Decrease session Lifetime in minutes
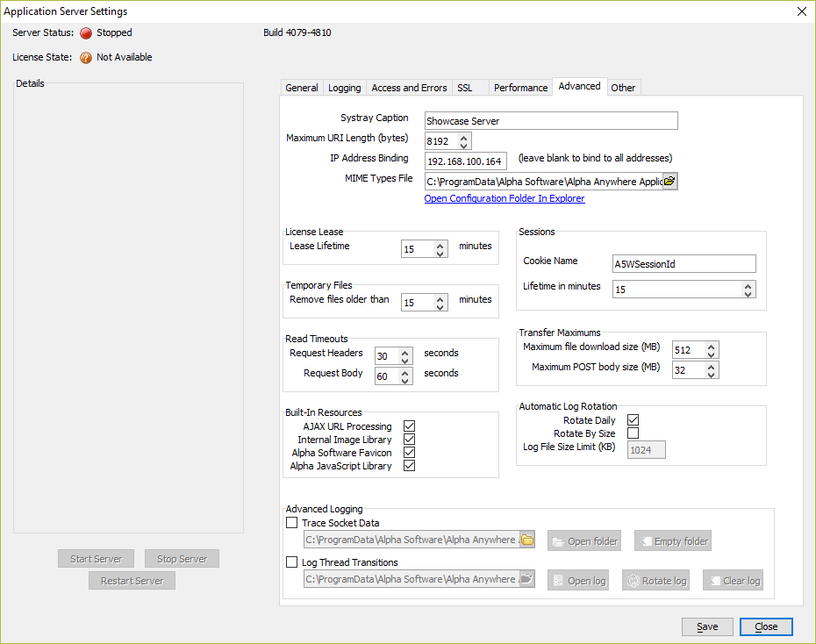This screenshot has width=816, height=644. click(x=748, y=293)
